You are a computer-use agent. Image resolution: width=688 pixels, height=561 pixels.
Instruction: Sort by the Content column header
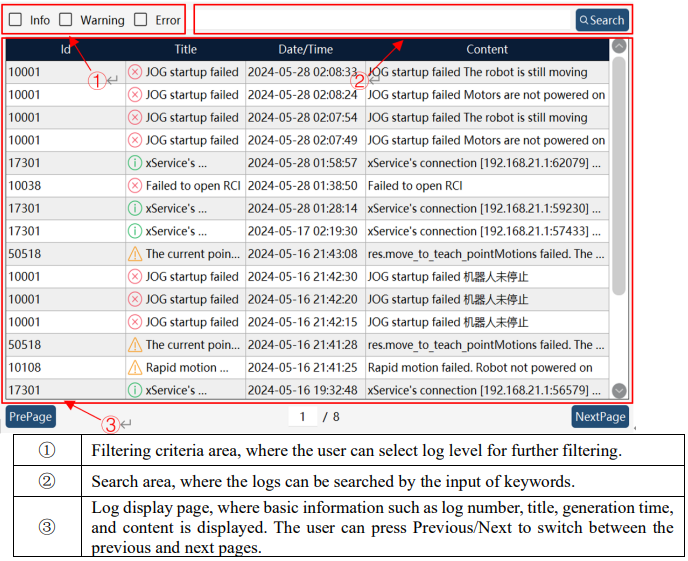point(487,49)
